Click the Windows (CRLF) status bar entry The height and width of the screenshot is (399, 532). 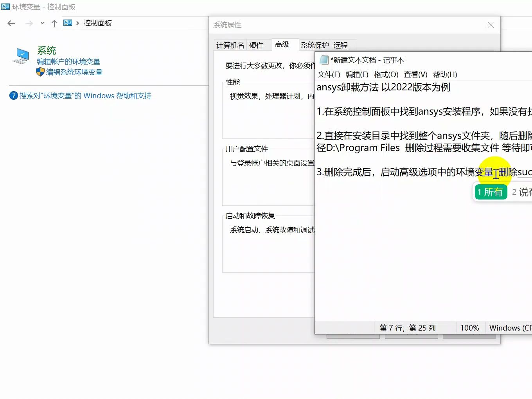click(x=510, y=328)
